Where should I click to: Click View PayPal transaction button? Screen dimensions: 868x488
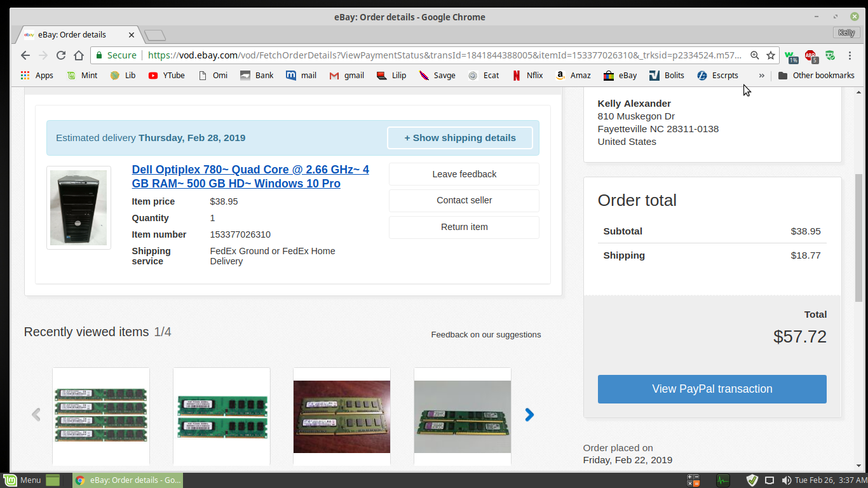pos(712,389)
